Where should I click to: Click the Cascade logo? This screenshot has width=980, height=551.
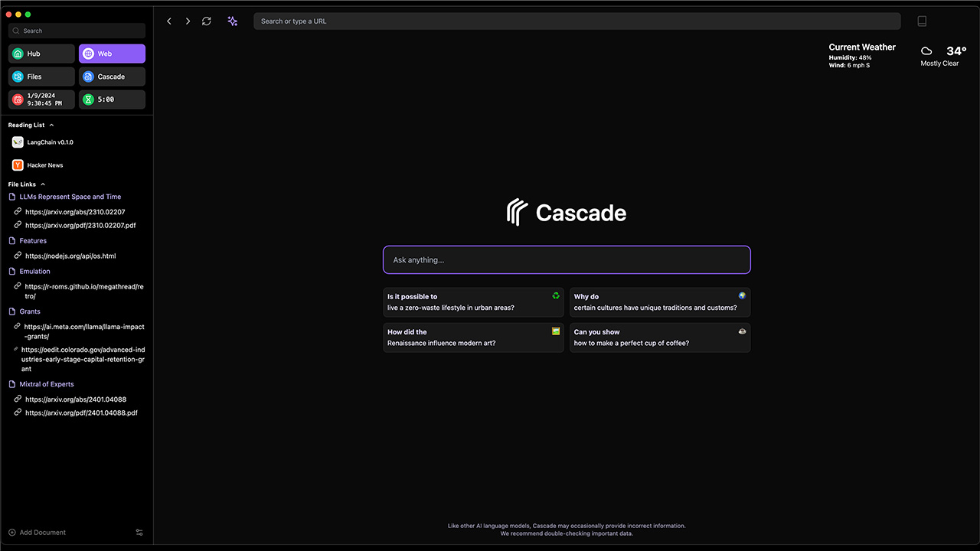(x=567, y=212)
